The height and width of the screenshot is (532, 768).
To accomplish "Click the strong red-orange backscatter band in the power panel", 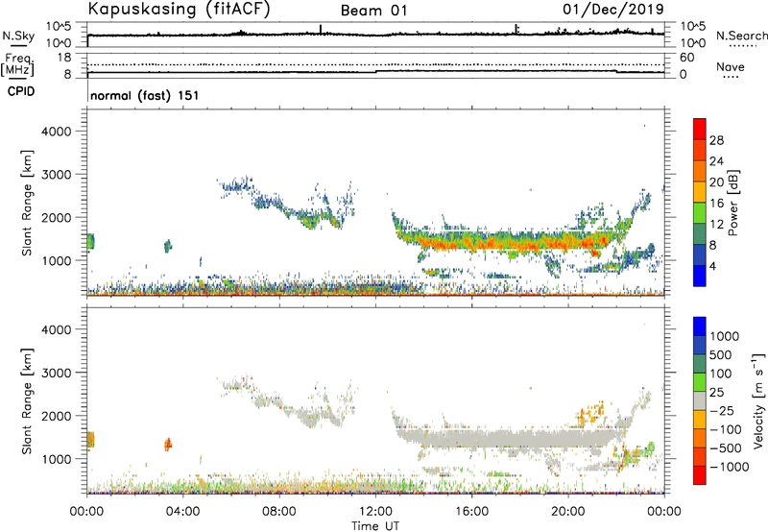I will click(x=510, y=242).
